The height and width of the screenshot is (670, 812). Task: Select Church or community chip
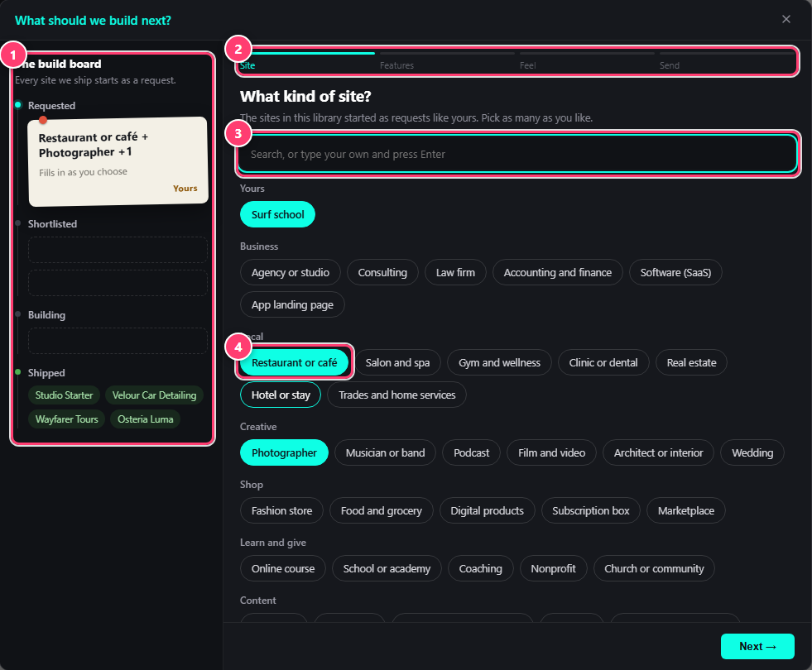tap(654, 568)
